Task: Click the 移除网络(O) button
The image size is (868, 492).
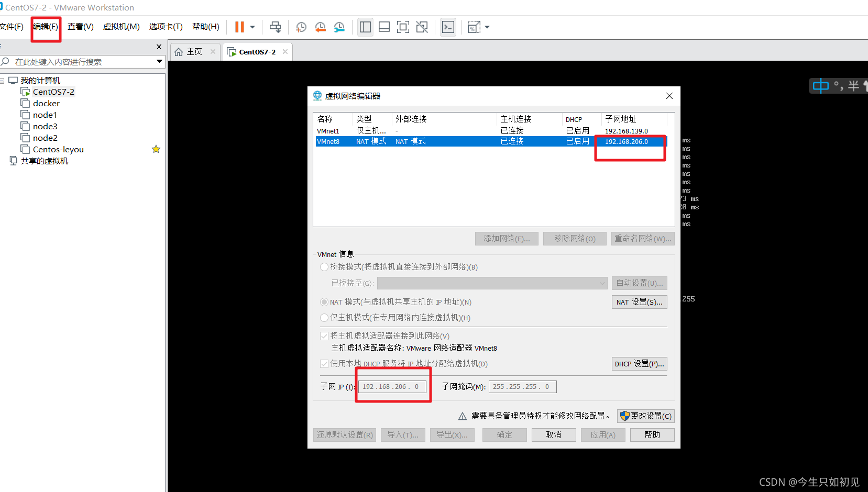Action: click(x=575, y=239)
